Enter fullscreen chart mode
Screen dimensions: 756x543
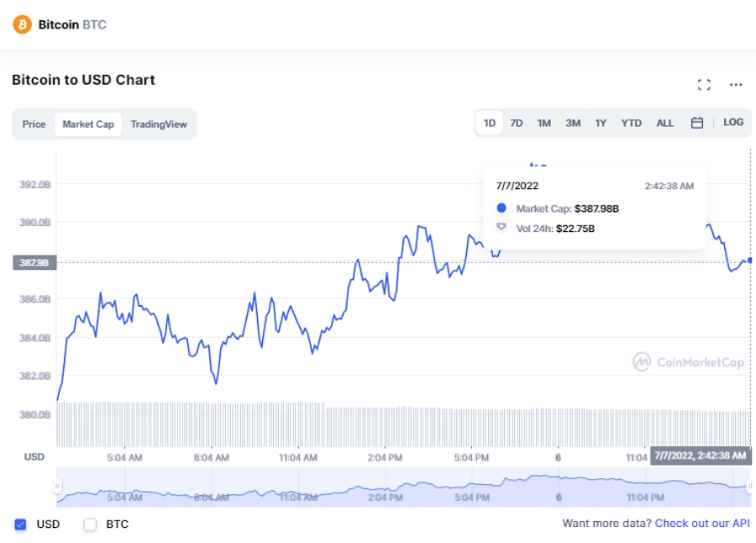pos(704,84)
